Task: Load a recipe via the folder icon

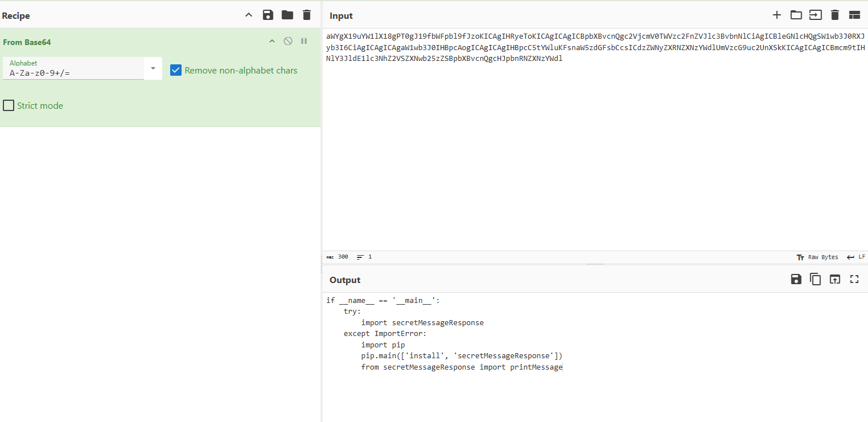Action: [x=287, y=15]
